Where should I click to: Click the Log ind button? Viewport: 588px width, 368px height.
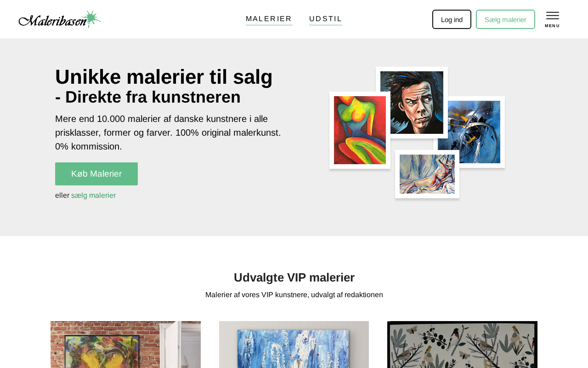452,19
